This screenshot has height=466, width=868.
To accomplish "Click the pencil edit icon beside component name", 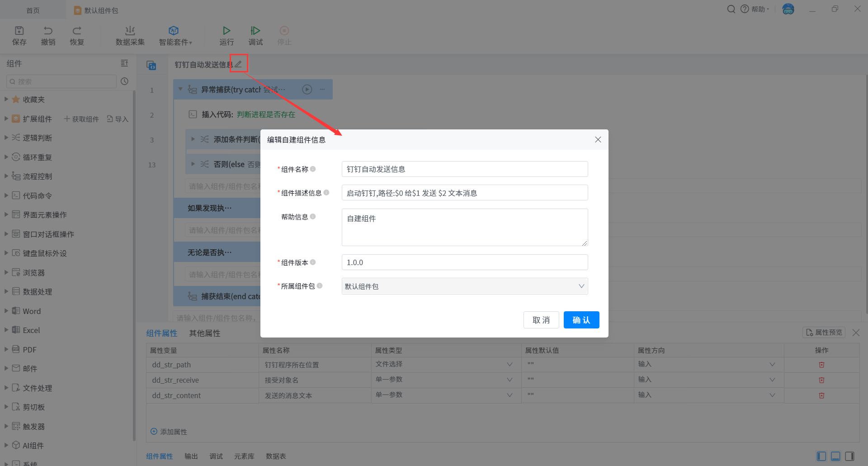I will click(x=238, y=64).
